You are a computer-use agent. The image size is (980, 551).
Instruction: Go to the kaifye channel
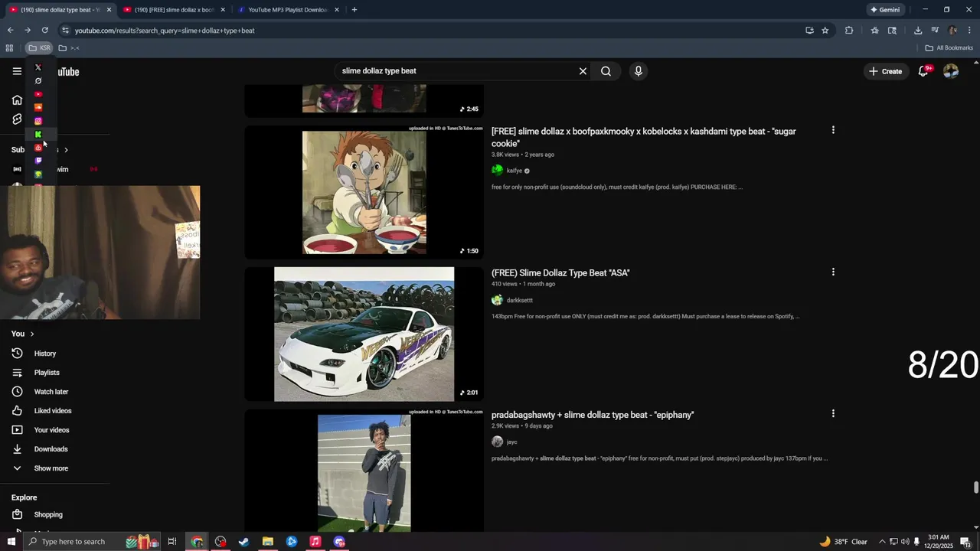coord(514,171)
